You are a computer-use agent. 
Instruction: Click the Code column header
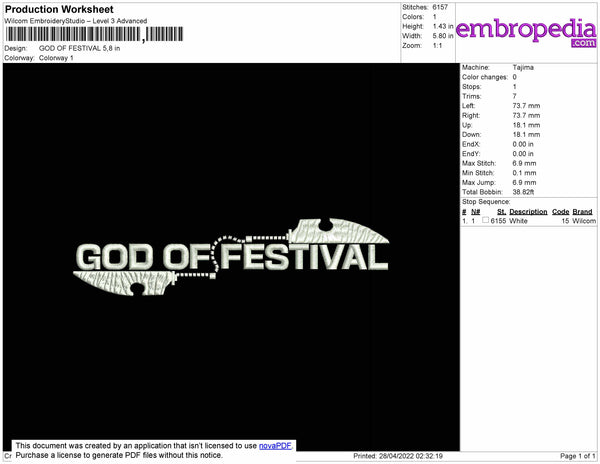(560, 212)
